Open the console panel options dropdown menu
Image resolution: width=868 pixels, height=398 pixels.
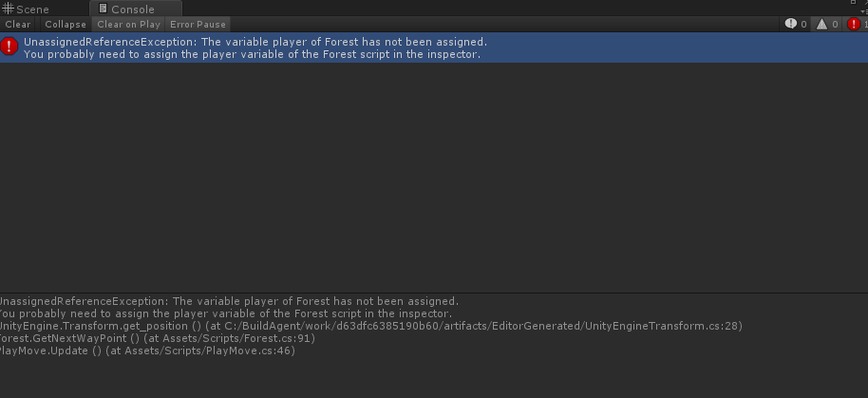864,11
